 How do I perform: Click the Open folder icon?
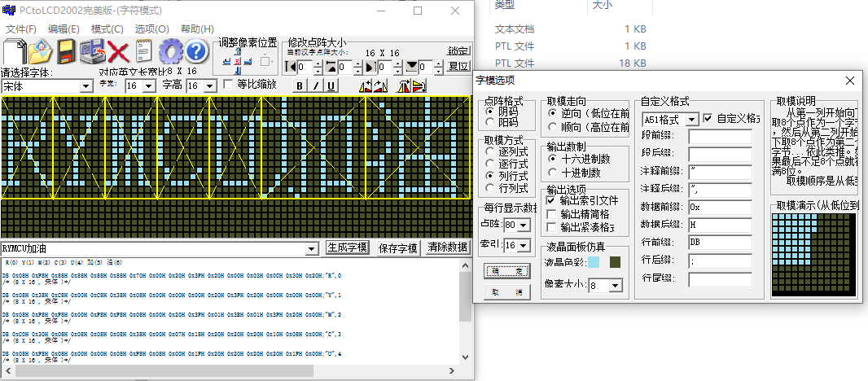pyautogui.click(x=40, y=51)
